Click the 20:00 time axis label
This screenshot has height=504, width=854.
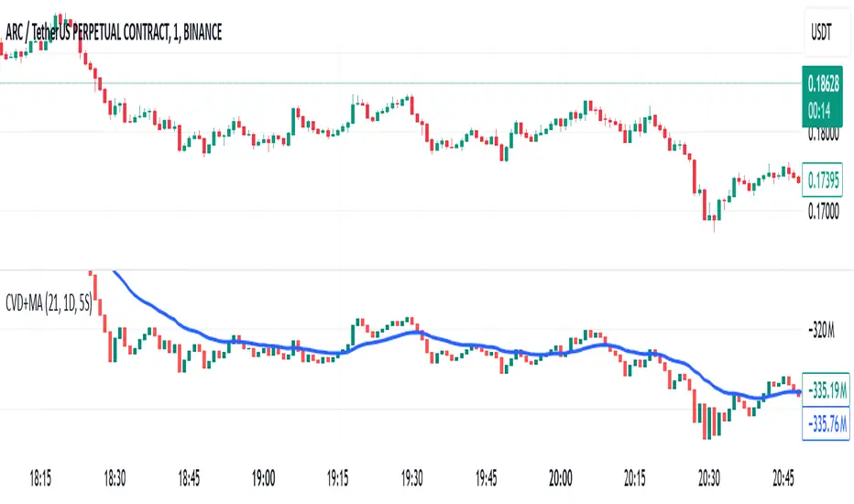pyautogui.click(x=560, y=478)
